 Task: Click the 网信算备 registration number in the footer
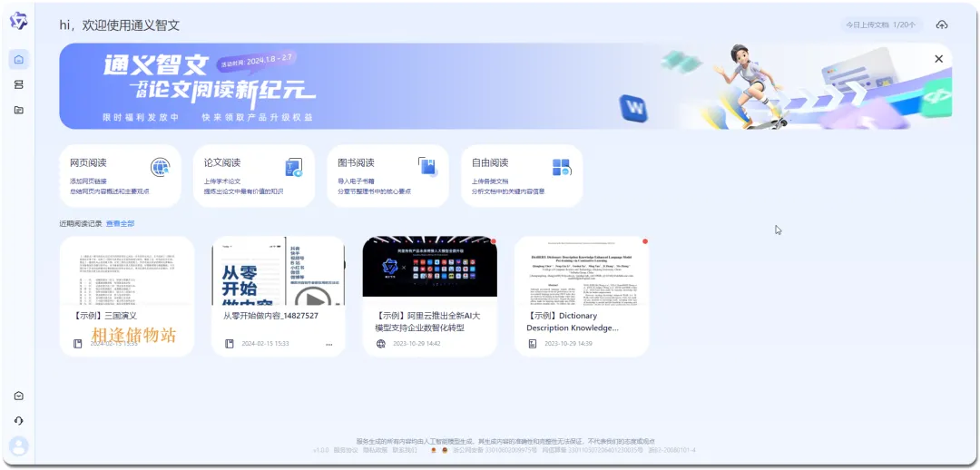click(x=592, y=450)
